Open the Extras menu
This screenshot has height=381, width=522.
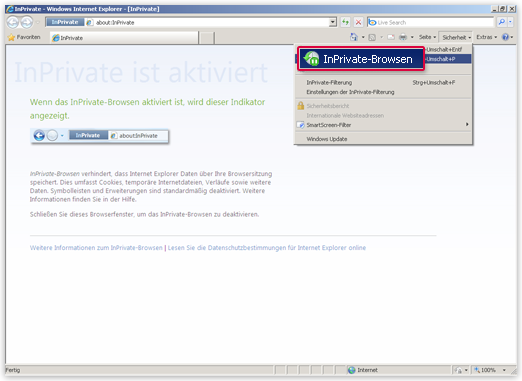[486, 37]
